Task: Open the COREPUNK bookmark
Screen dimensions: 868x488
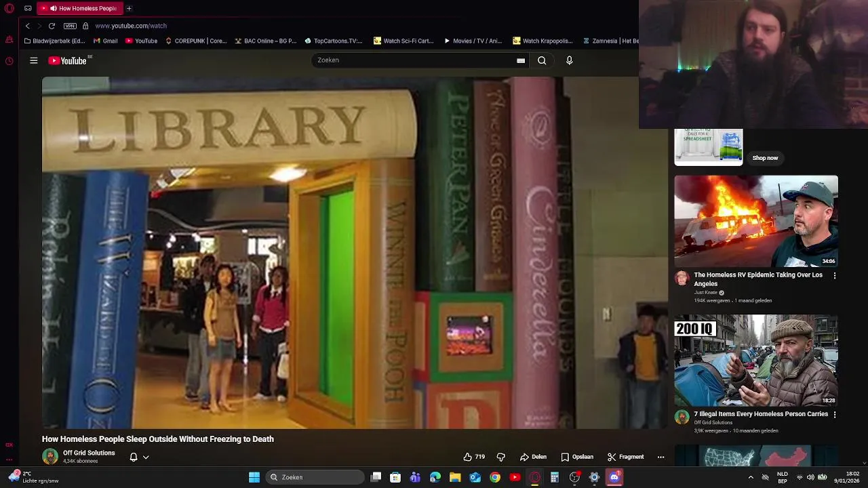Action: (x=195, y=41)
